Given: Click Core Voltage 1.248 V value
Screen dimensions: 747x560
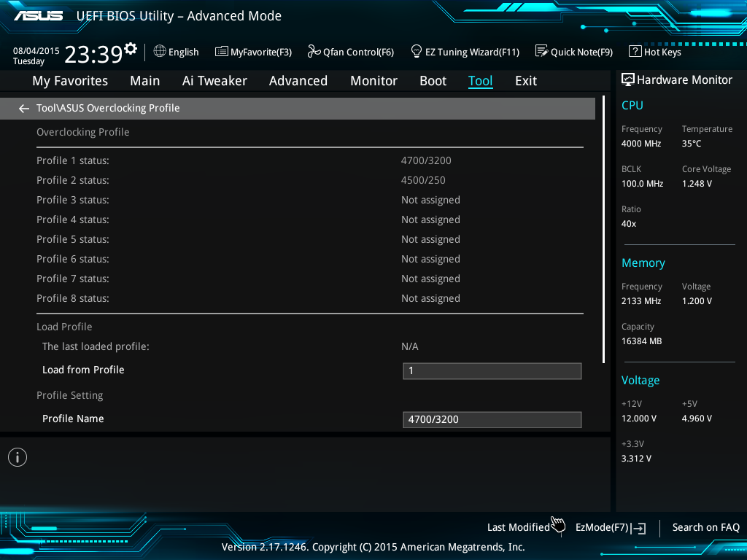Looking at the screenshot, I should click(x=697, y=183).
